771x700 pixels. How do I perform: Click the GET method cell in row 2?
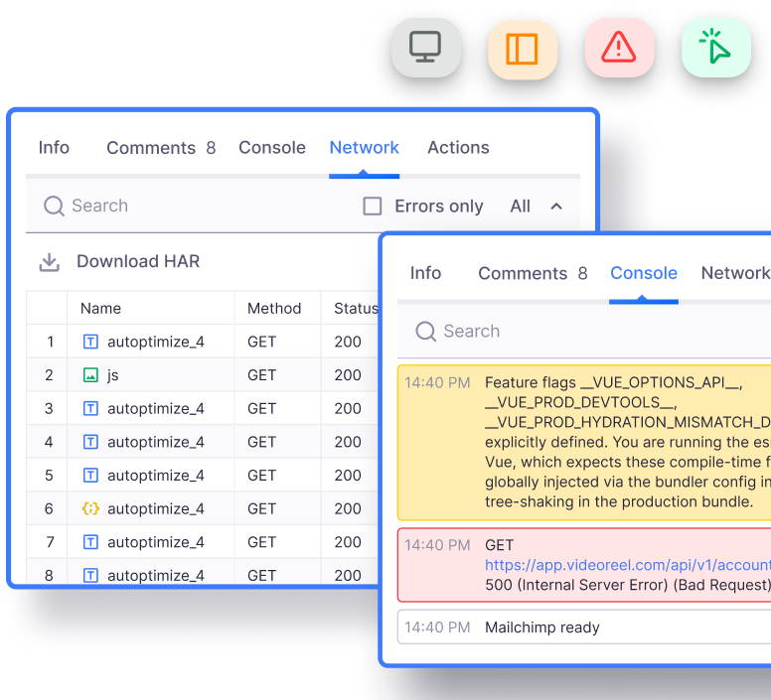tap(261, 374)
